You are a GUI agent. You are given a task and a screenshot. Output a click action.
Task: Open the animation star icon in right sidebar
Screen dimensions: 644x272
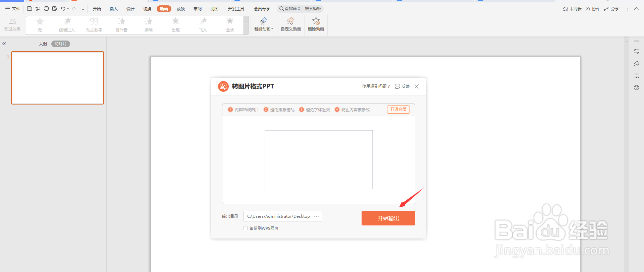[637, 63]
